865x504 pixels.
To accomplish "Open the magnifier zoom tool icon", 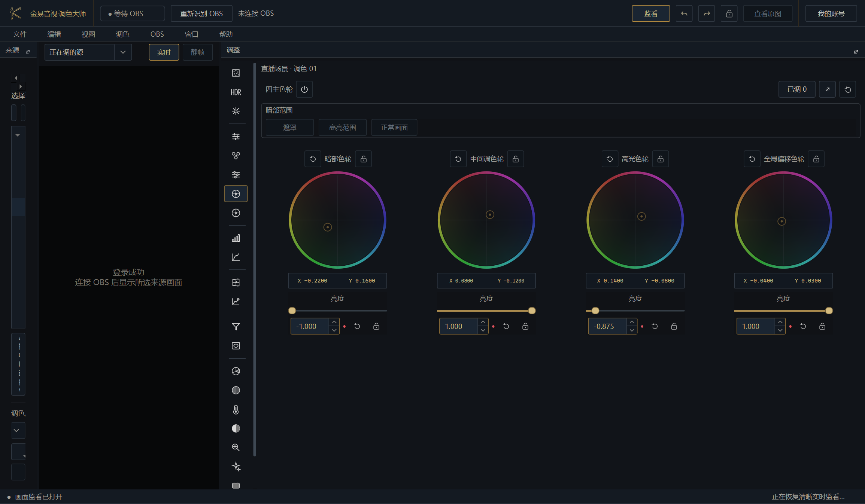I will [x=236, y=448].
